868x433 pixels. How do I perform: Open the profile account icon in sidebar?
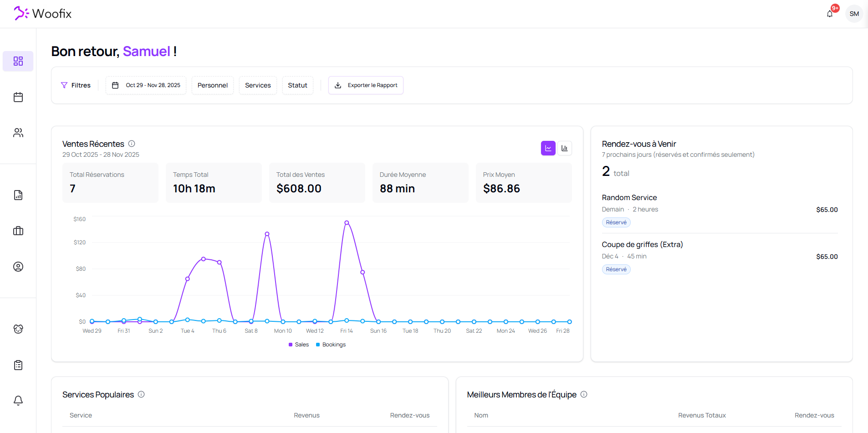tap(18, 267)
